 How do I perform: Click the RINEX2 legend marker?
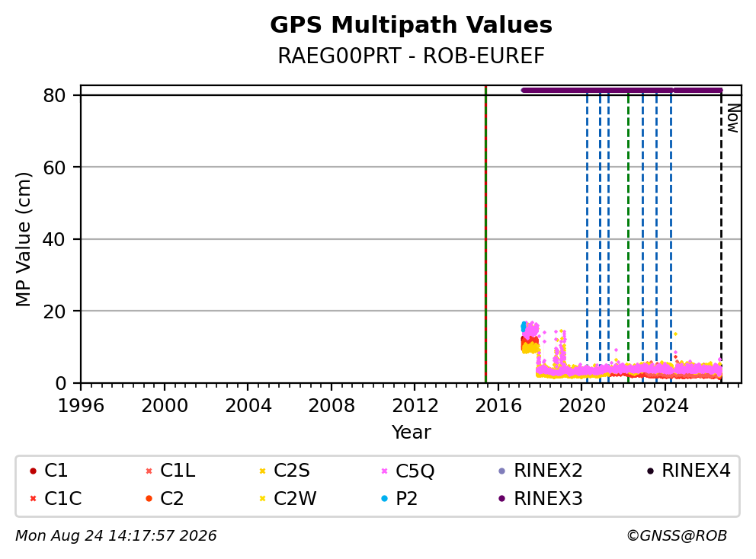(502, 471)
